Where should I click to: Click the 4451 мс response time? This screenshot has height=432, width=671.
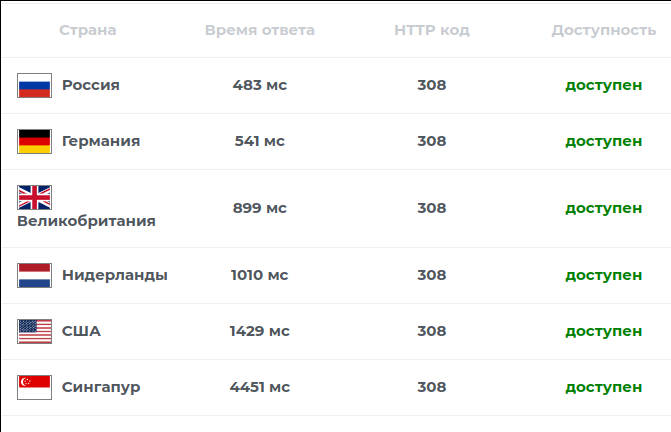point(260,387)
